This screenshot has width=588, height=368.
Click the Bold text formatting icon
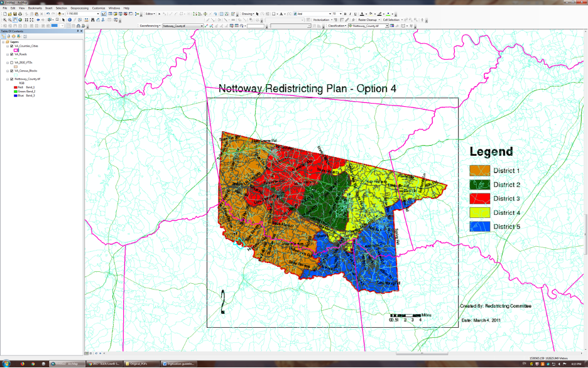356,13
